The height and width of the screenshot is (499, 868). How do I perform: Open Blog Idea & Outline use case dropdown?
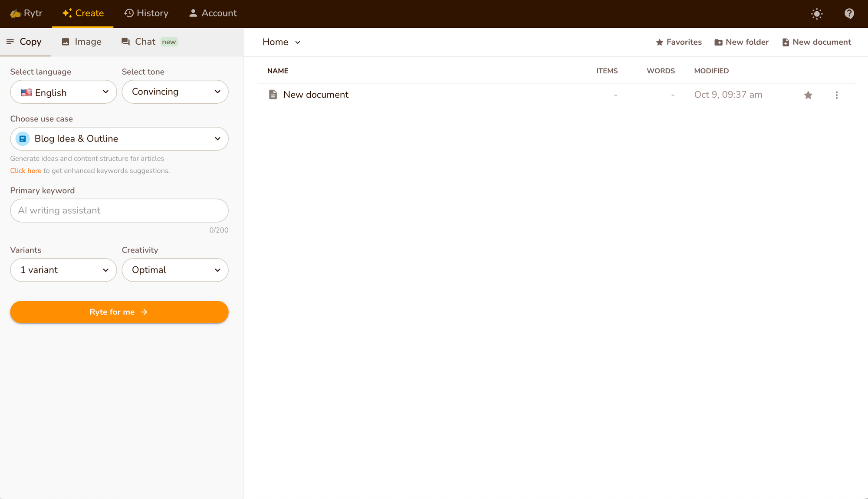(x=119, y=139)
